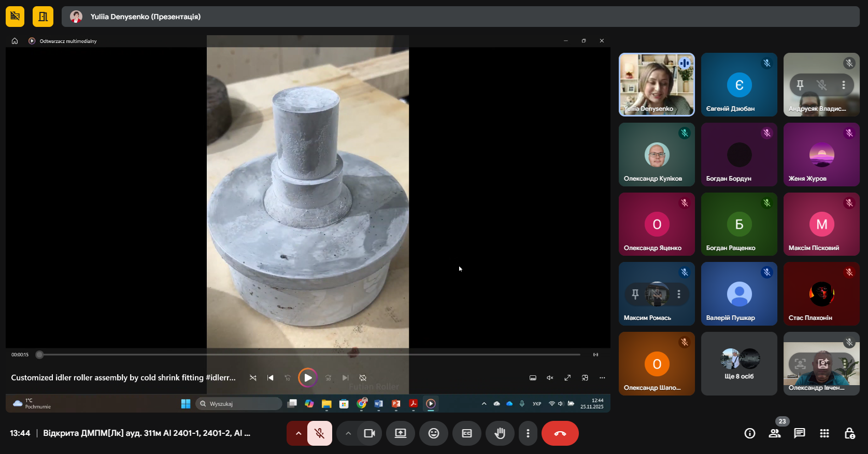
Task: Click the video progress seek bar
Action: 311,355
